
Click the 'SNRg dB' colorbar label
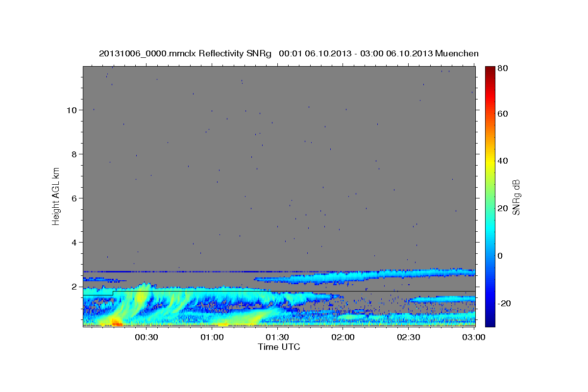(516, 196)
